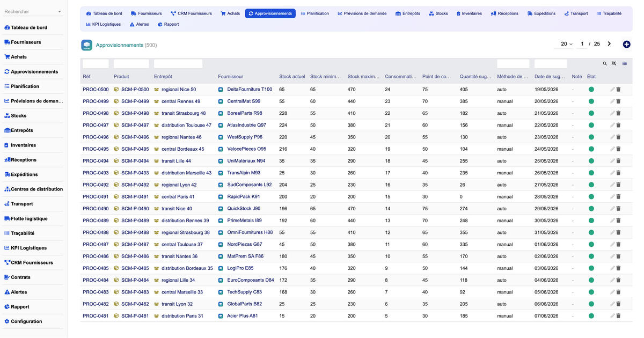
Task: Click the warehouse icon next to regional Lille 34
Action: point(157,280)
